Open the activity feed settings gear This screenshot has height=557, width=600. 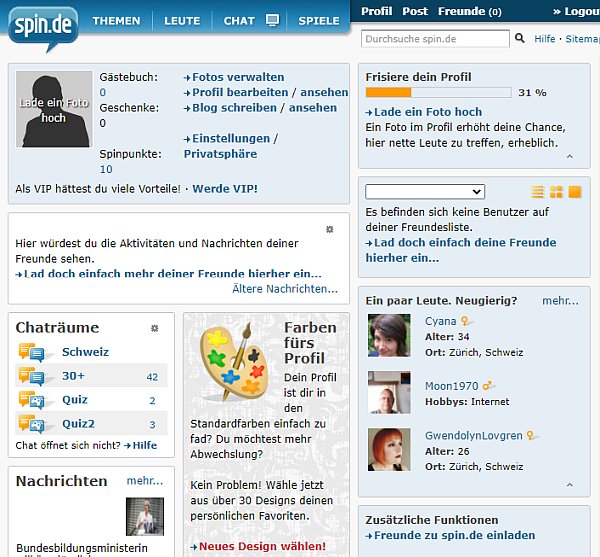pyautogui.click(x=330, y=229)
